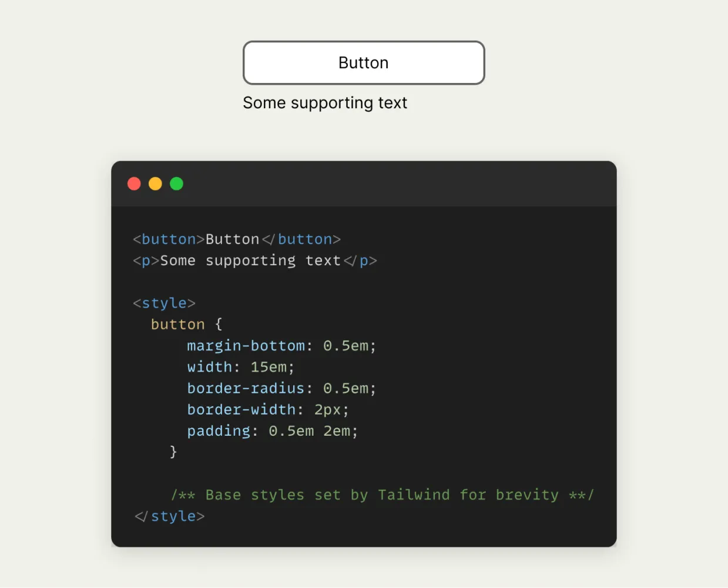This screenshot has width=728, height=588.
Task: Click the padding property line
Action: tap(273, 431)
